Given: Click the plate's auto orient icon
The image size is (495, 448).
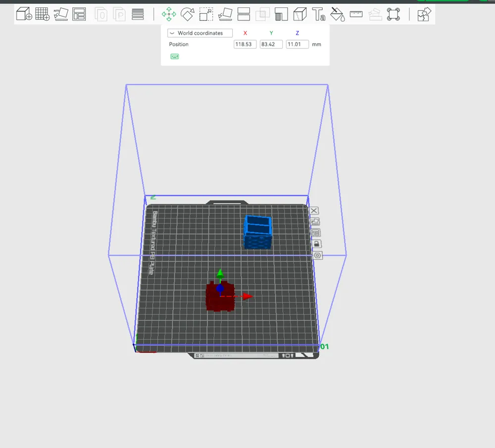Looking at the screenshot, I should (315, 222).
